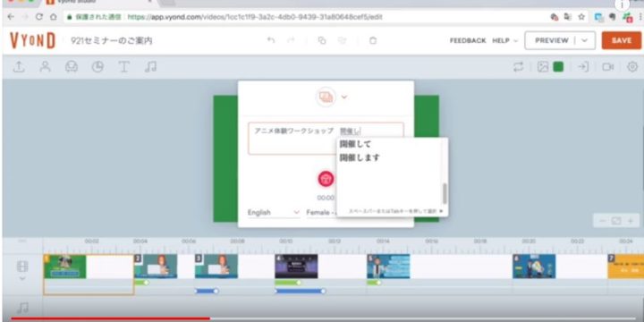
Task: Open the green background color swatch
Action: tap(558, 67)
